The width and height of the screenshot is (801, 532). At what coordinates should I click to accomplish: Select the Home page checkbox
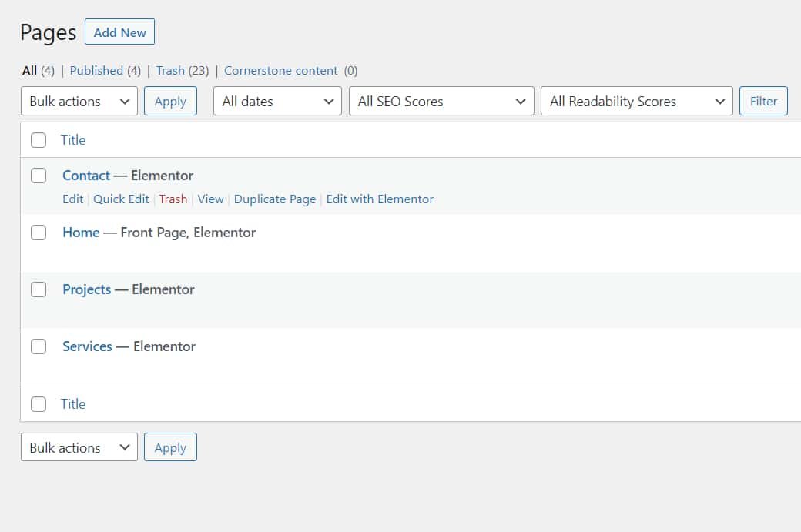39,233
